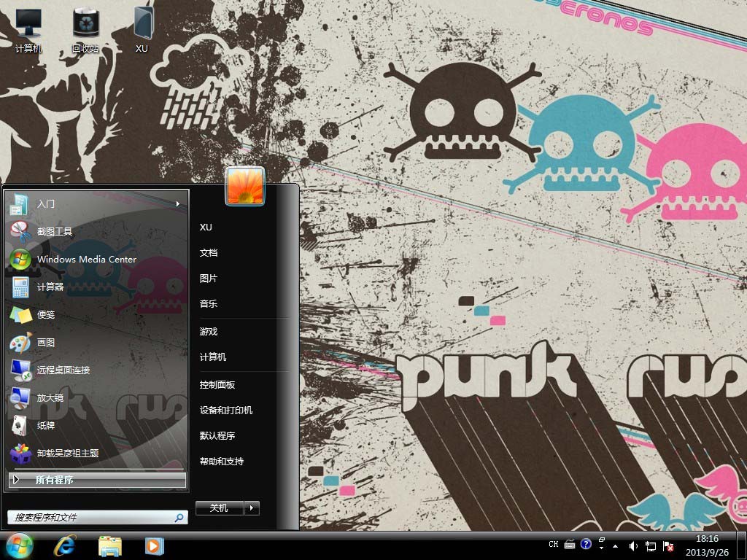Viewport: 747px width, 560px height.
Task: Open Internet Explorer from taskbar
Action: 66,545
